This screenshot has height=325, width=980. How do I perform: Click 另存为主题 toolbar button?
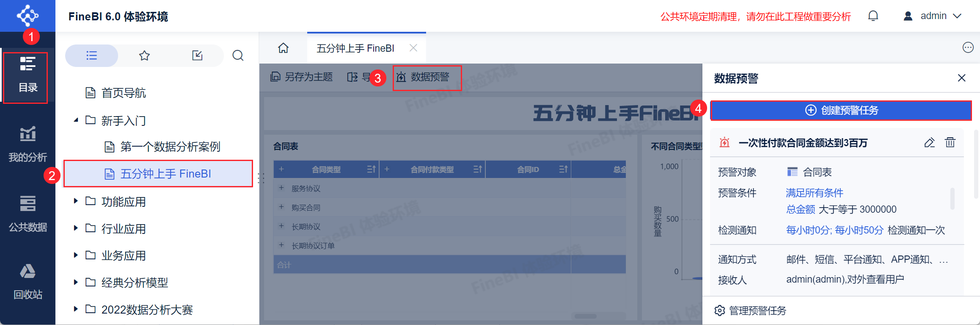coord(302,77)
